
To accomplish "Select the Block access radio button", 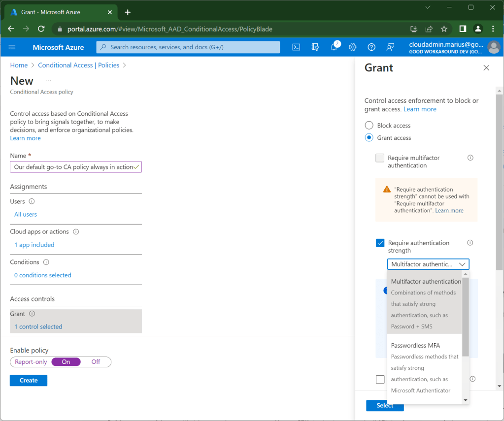I will (369, 126).
